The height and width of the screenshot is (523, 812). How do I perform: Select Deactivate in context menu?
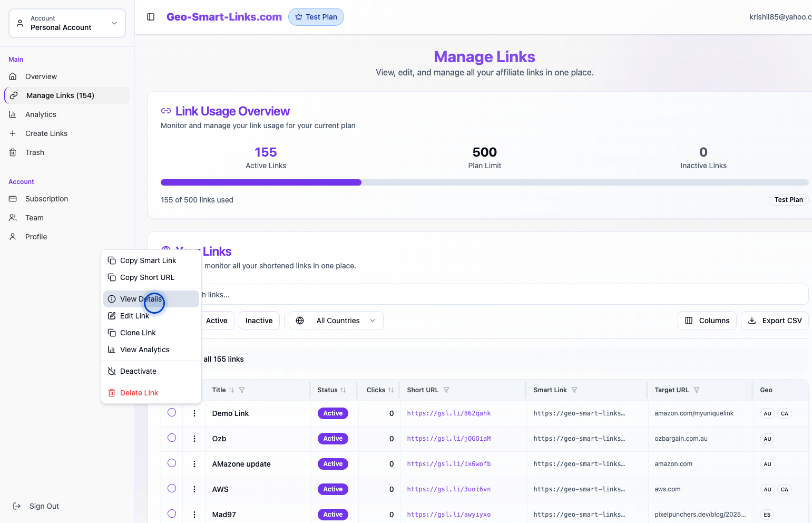151,371
